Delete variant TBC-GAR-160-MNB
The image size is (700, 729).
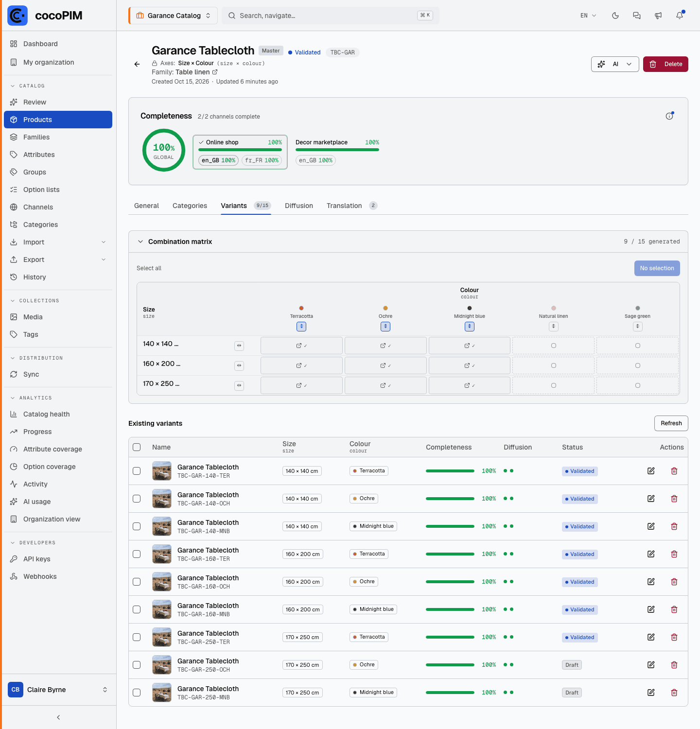coord(674,609)
